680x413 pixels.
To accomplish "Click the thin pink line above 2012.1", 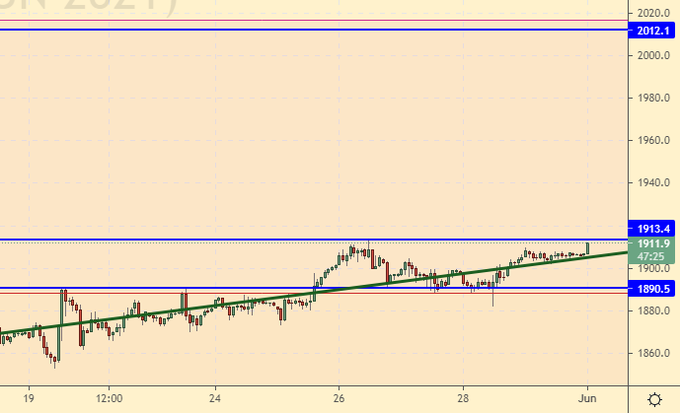I will coord(300,20).
